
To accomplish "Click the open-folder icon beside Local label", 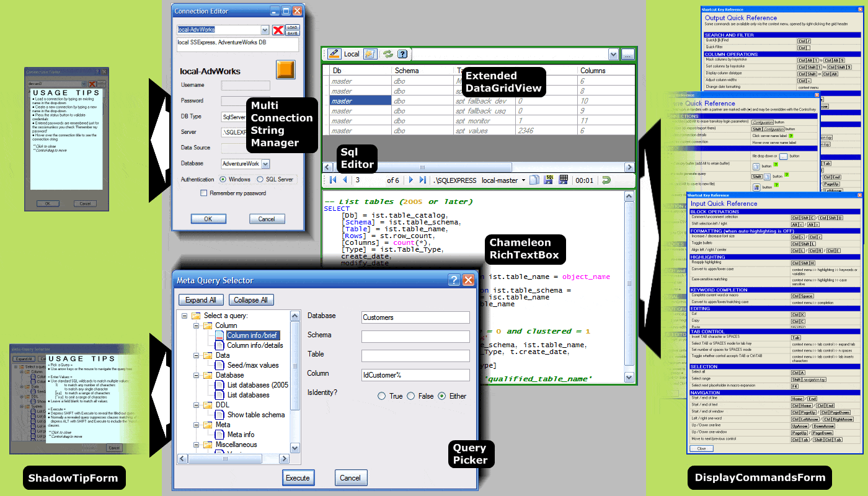I will [370, 54].
